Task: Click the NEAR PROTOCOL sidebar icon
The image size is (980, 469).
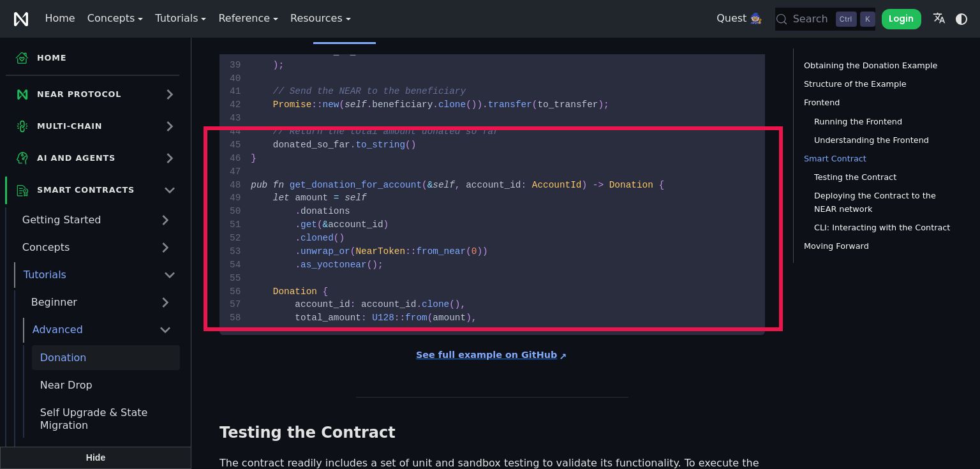Action: [22, 94]
